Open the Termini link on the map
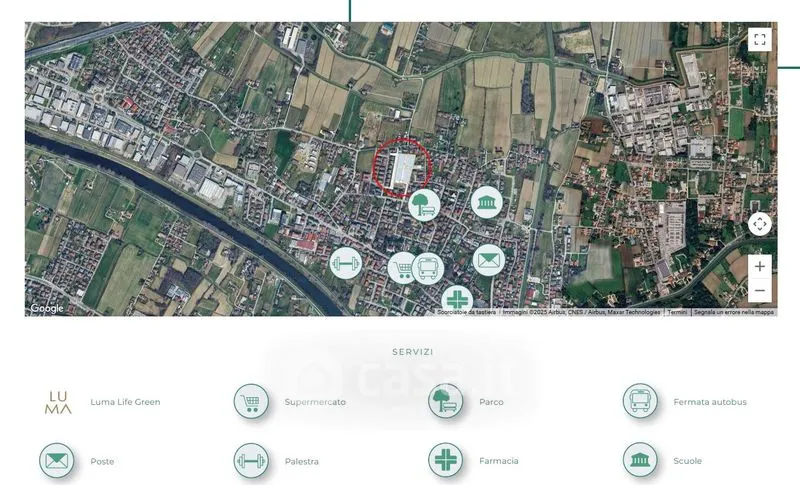 (677, 312)
